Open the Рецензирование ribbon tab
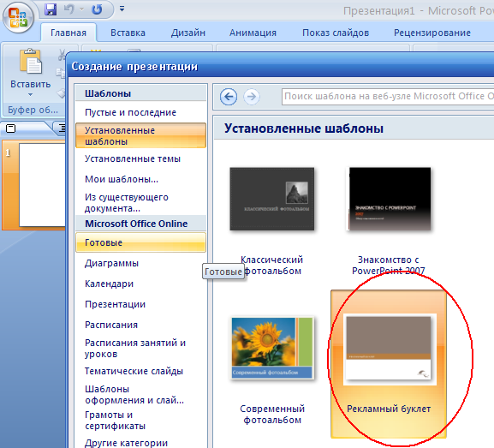 [x=432, y=33]
